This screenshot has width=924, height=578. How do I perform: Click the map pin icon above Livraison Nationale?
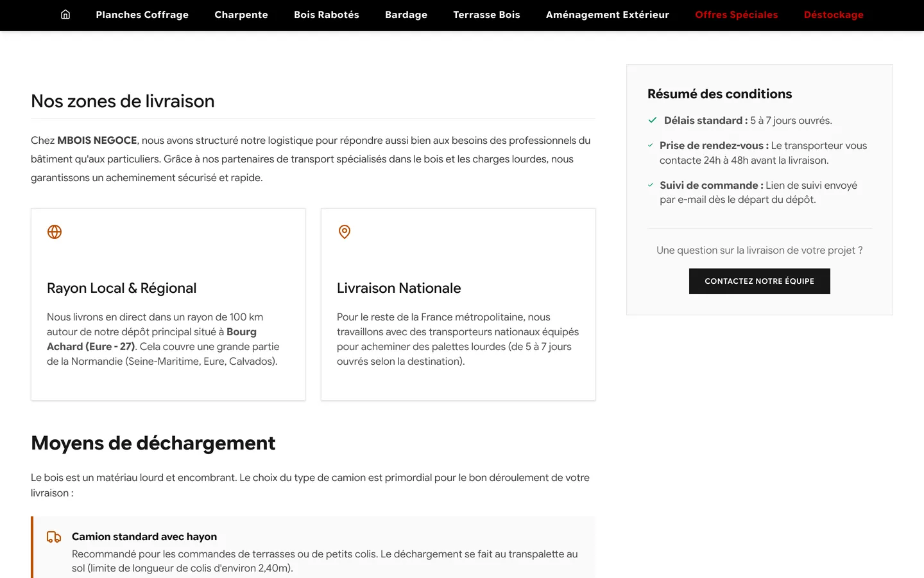click(345, 232)
